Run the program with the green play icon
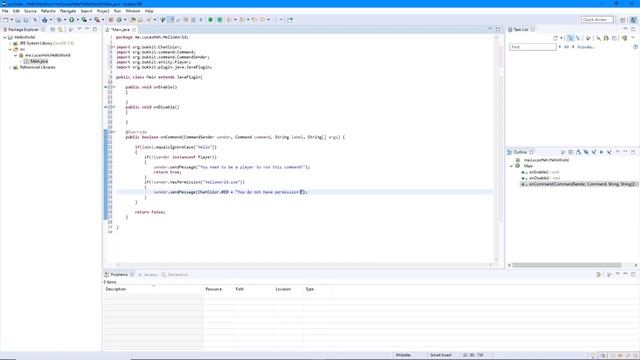 pos(71,20)
